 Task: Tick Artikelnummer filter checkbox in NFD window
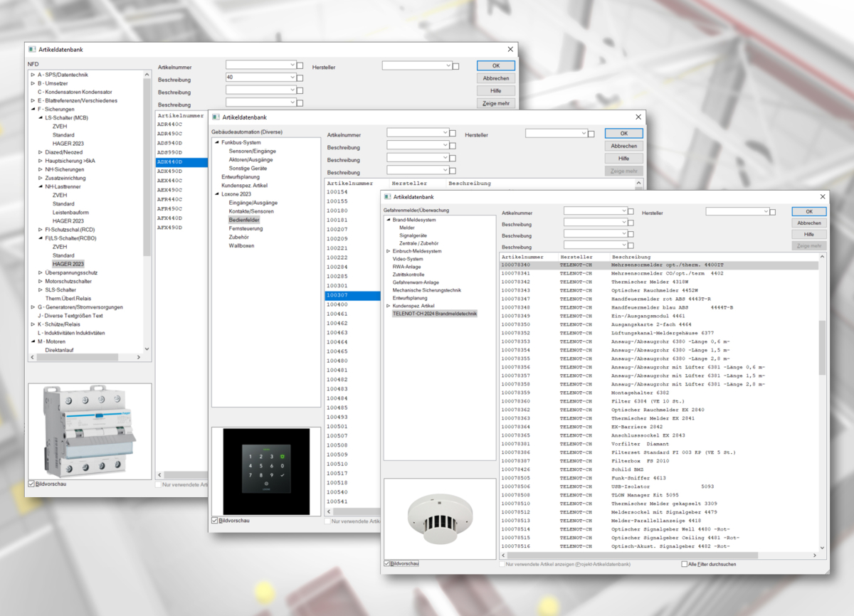(x=300, y=65)
